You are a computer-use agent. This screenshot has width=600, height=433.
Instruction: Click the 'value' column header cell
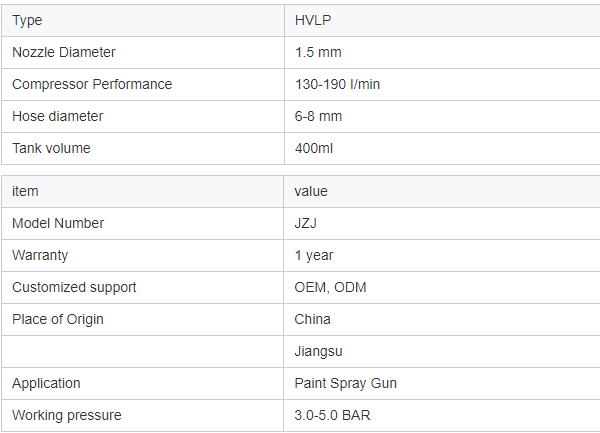[311, 191]
